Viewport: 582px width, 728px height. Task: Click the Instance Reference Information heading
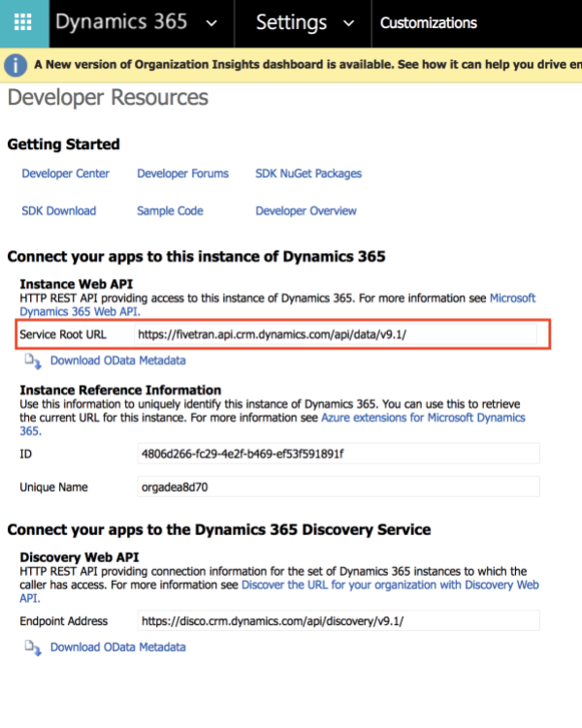coord(120,390)
